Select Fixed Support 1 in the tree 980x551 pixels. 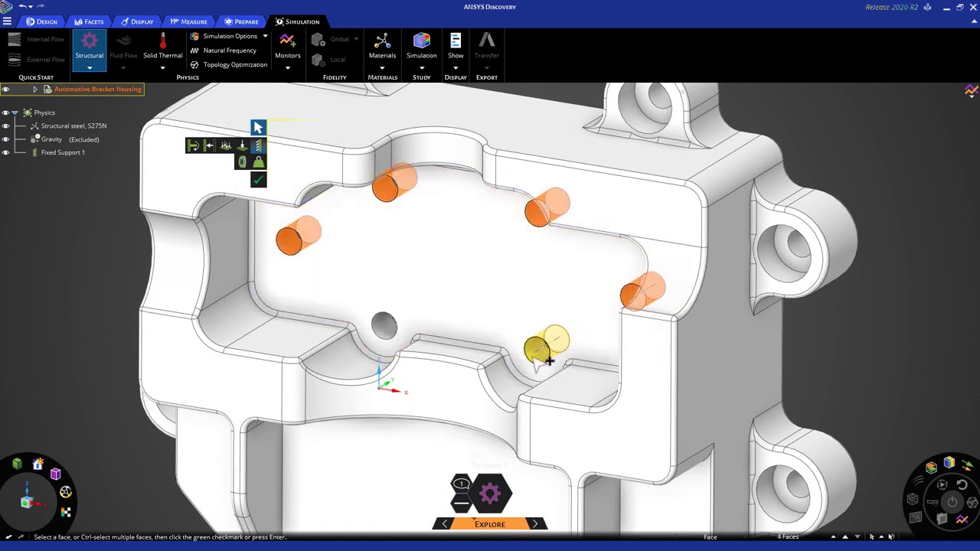point(63,152)
